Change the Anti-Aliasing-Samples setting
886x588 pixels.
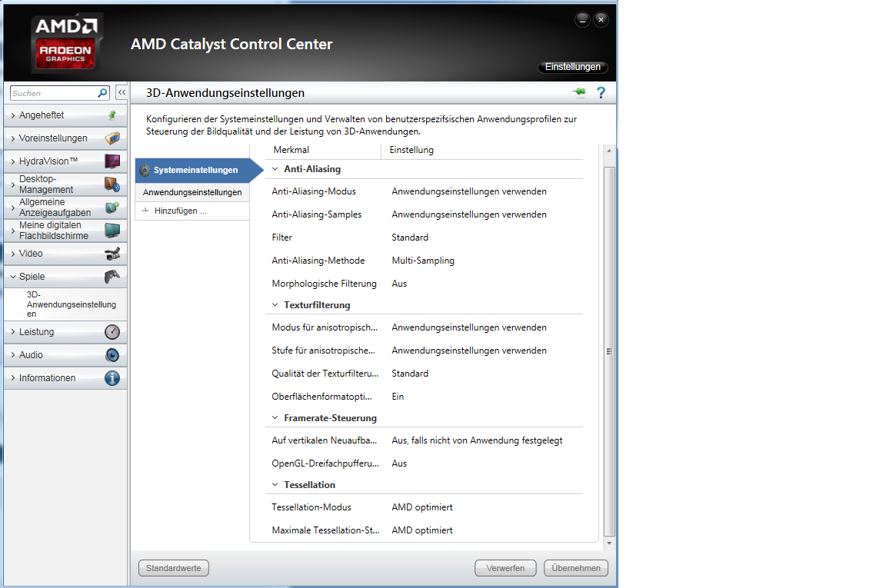469,214
